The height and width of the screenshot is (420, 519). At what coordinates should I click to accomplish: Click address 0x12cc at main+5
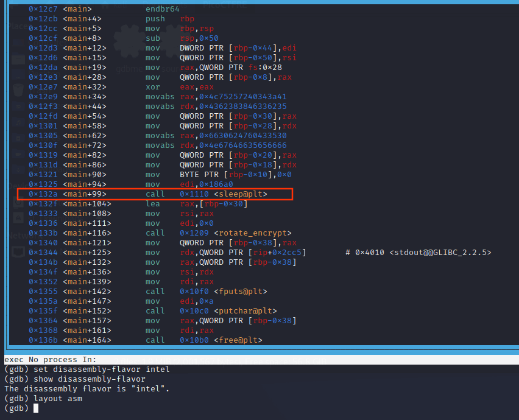coord(43,29)
